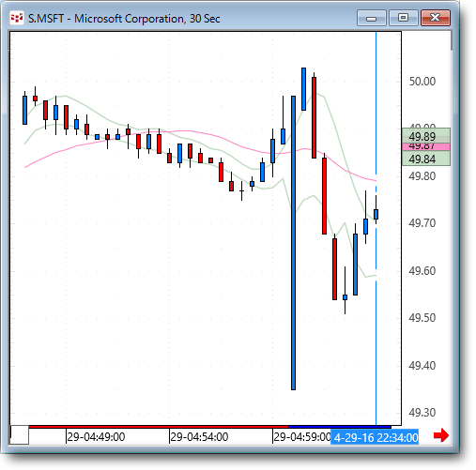The height and width of the screenshot is (470, 476).
Task: Click the 29-04:59:00 time axis label
Action: (302, 437)
